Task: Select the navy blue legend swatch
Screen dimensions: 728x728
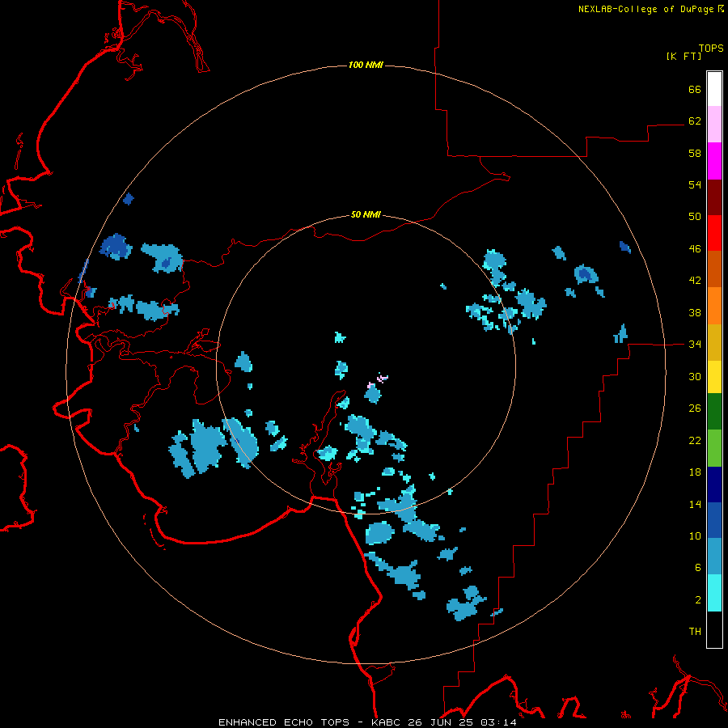Action: (714, 485)
